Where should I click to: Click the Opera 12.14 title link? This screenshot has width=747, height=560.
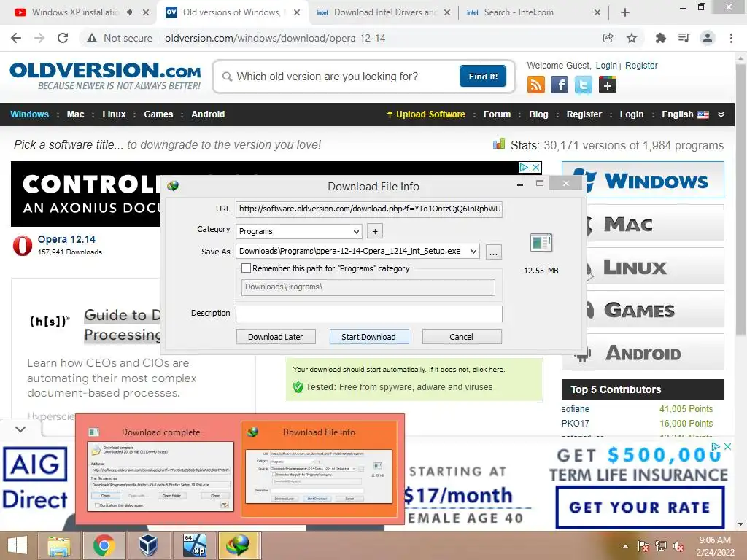(x=66, y=239)
